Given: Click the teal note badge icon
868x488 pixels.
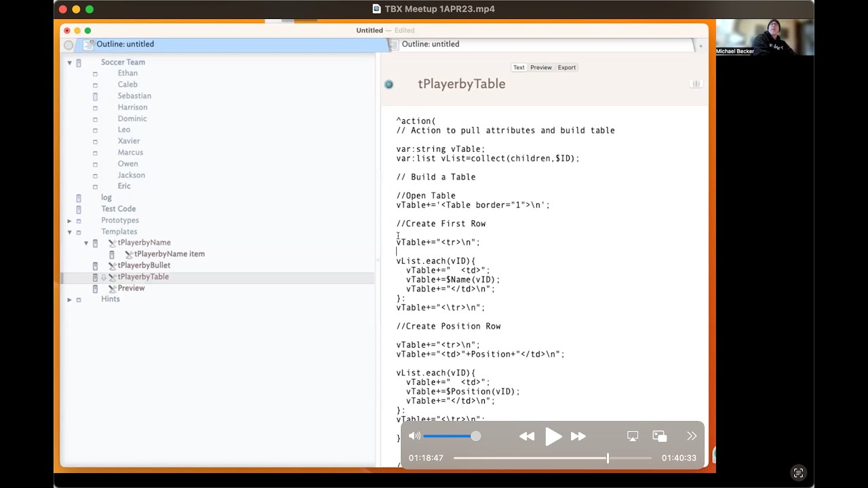Looking at the screenshot, I should (389, 84).
